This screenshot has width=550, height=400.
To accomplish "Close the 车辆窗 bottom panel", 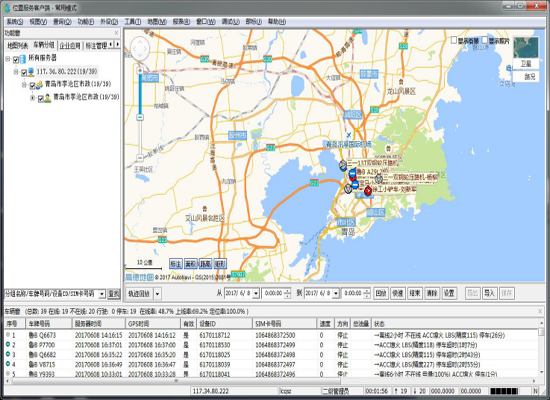I will point(541,311).
